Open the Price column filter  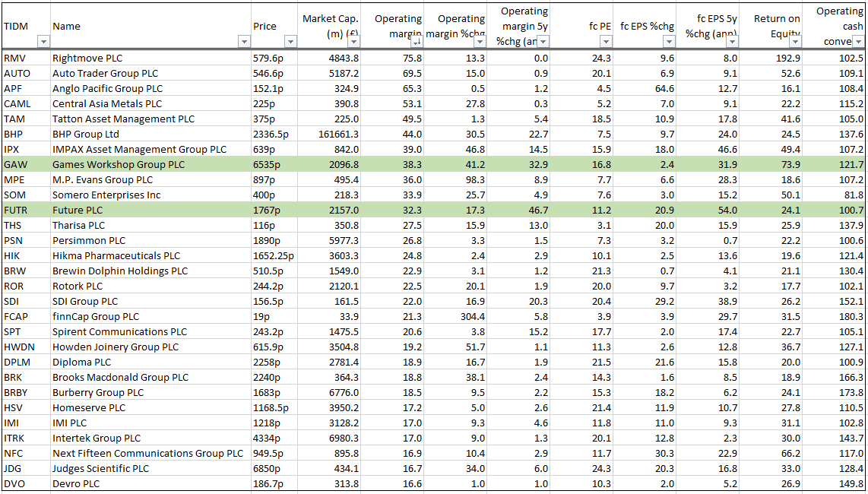coord(290,42)
